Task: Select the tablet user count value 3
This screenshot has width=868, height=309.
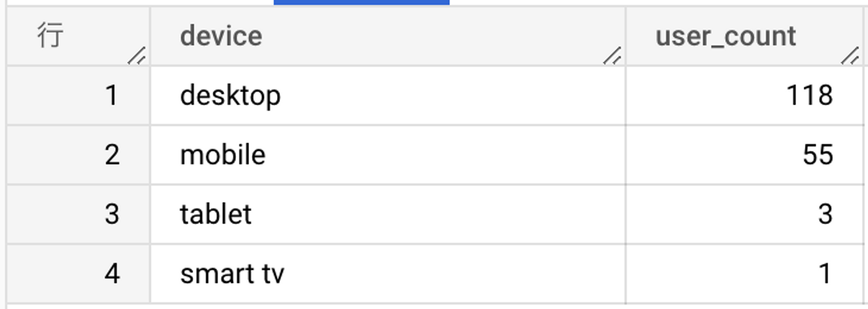Action: coord(825,214)
